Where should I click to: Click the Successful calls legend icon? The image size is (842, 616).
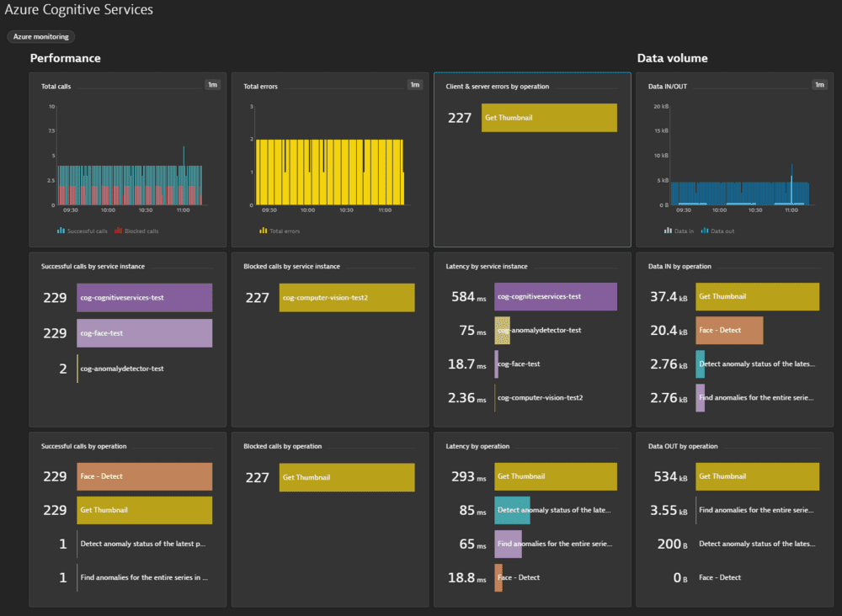click(61, 231)
